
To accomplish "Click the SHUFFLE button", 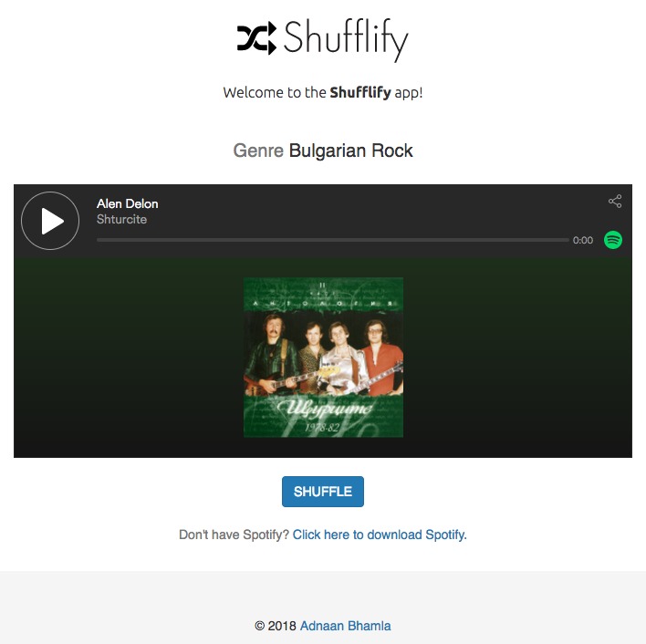I will 323,492.
